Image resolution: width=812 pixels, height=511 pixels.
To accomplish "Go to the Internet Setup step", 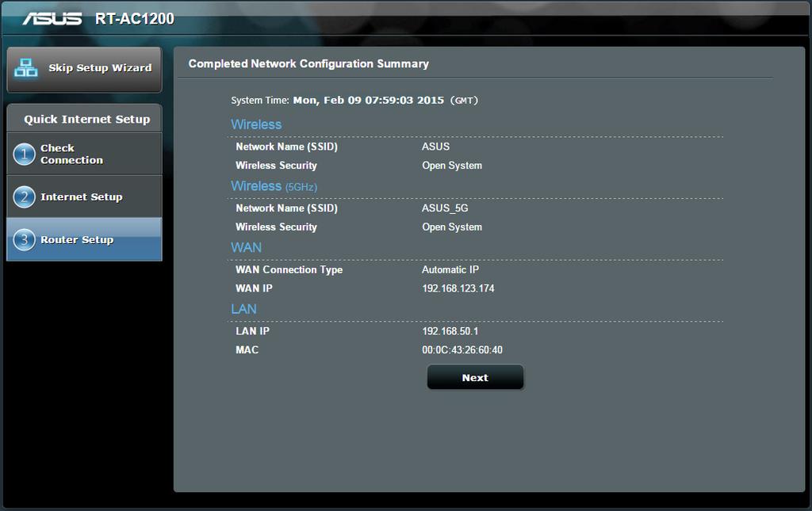I will (x=84, y=196).
